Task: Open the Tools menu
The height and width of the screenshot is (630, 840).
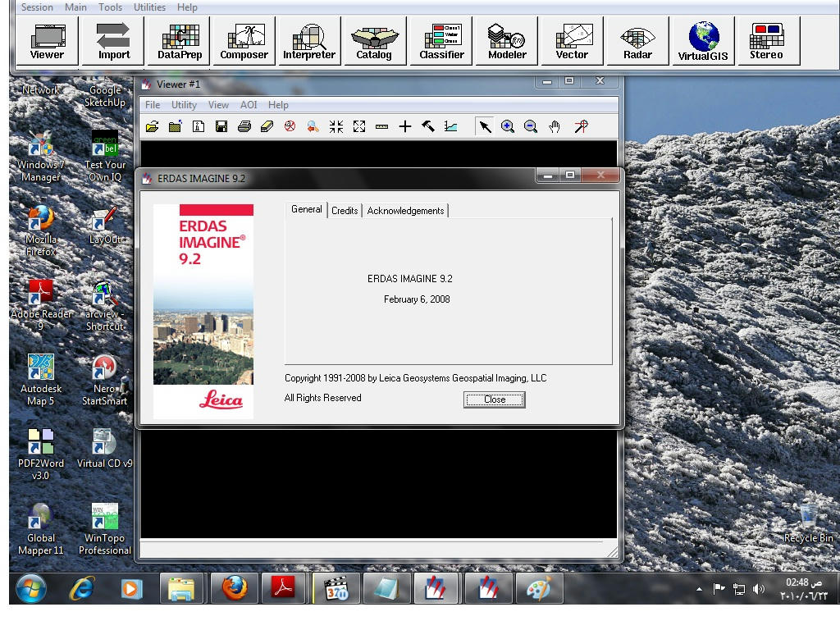Action: click(x=111, y=7)
